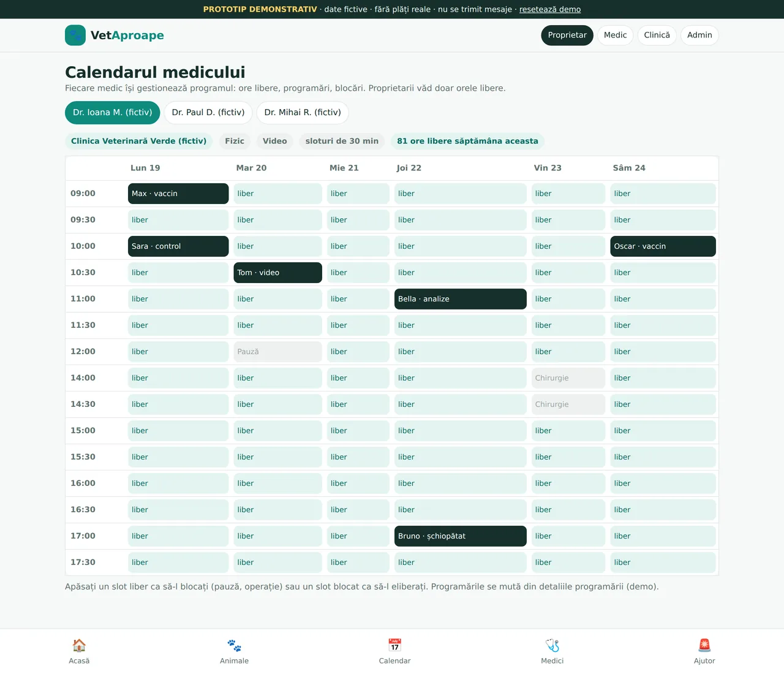Viewport: 784px width, 674px height.
Task: Click the 'Clinica Veterinară Verde (fictiv)' chip
Action: coord(139,141)
